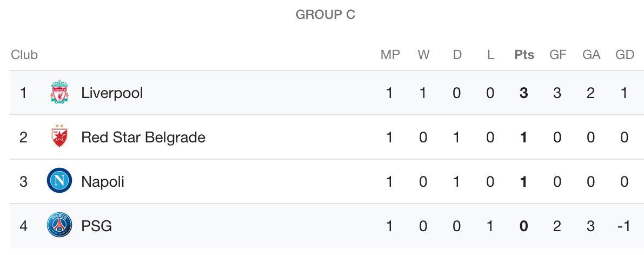The image size is (644, 255).
Task: Click PSG's goal difference value -1
Action: tap(623, 226)
